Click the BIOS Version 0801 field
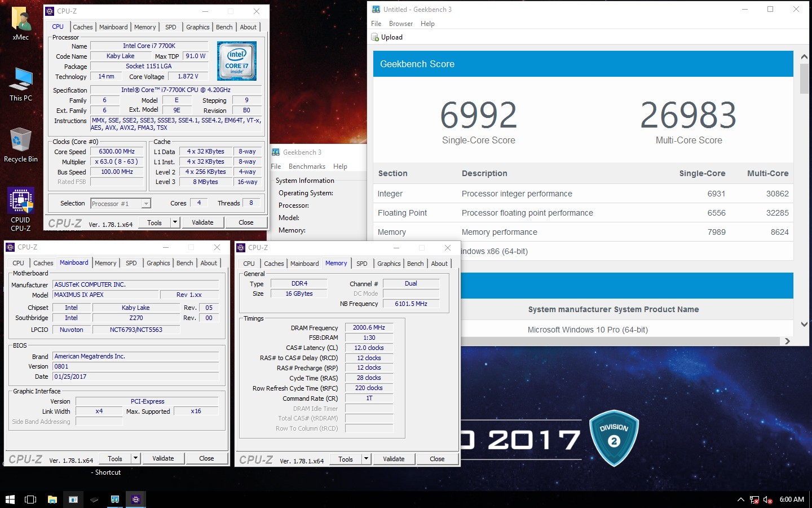Image resolution: width=812 pixels, height=508 pixels. click(x=136, y=366)
